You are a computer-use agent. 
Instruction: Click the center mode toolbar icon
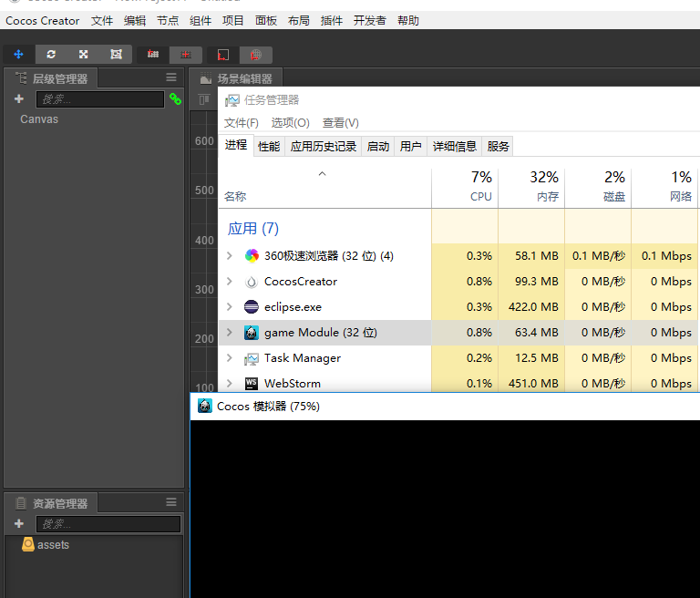pos(186,55)
